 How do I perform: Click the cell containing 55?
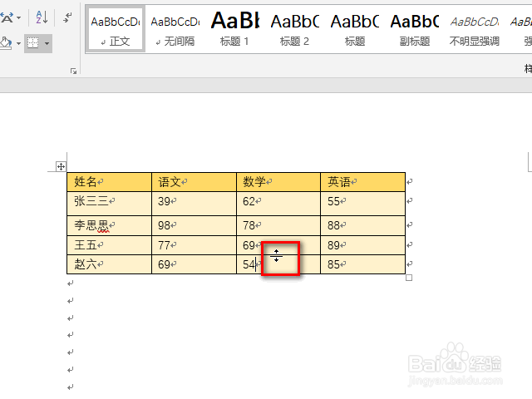[x=363, y=204]
